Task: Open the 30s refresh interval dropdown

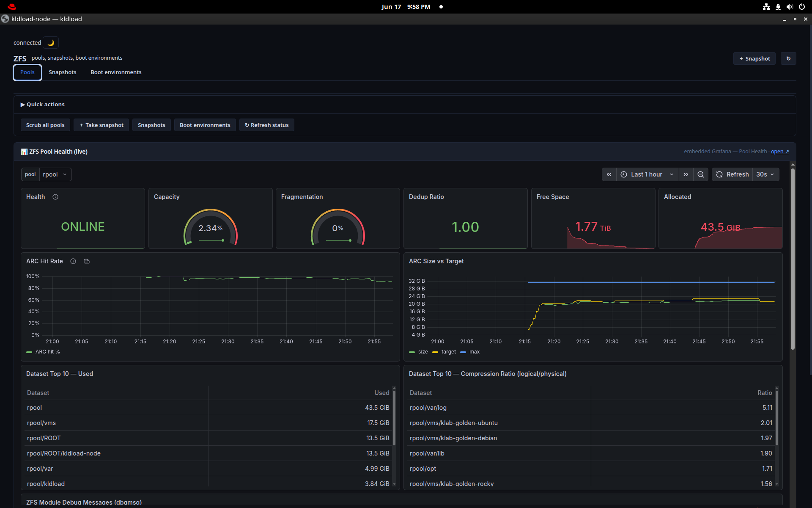Action: point(766,174)
